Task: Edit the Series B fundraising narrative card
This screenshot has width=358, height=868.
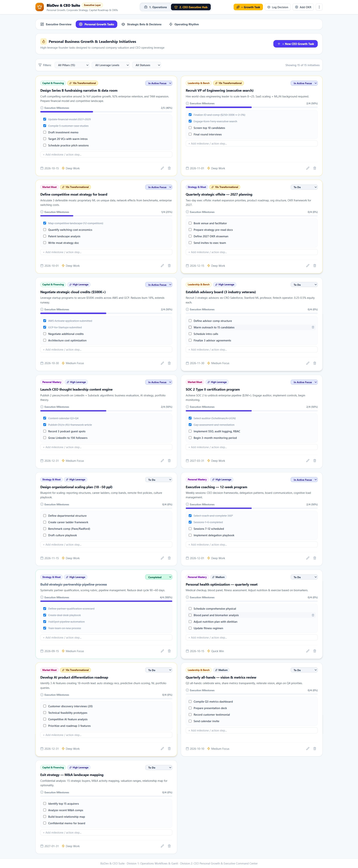Action: click(162, 168)
